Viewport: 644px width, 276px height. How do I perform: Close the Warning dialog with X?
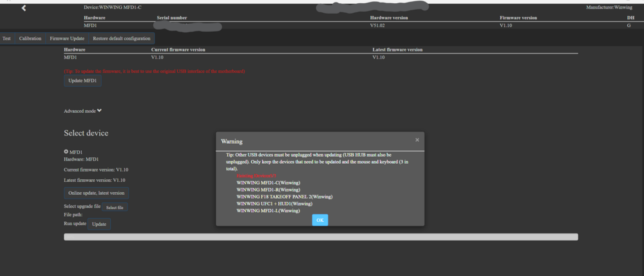pos(417,140)
